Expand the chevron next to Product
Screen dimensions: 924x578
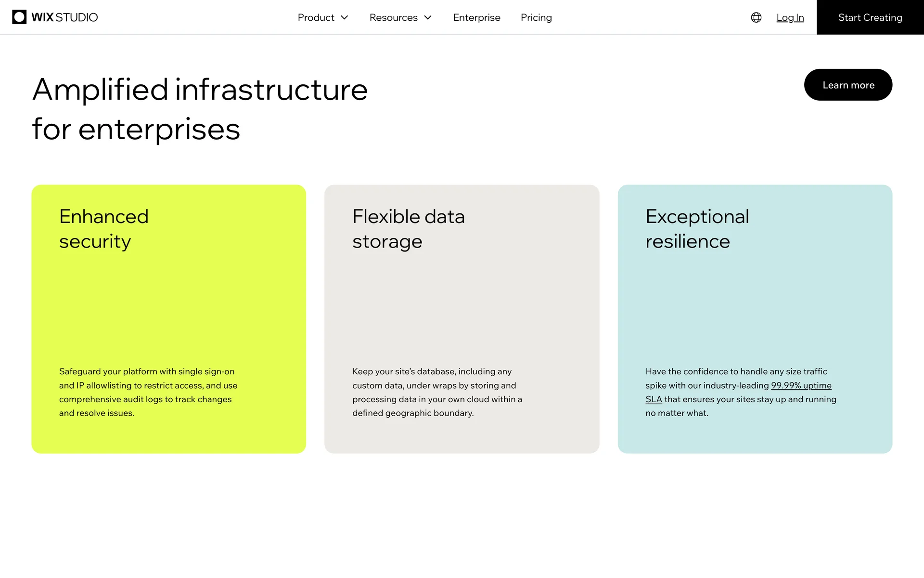tap(345, 18)
